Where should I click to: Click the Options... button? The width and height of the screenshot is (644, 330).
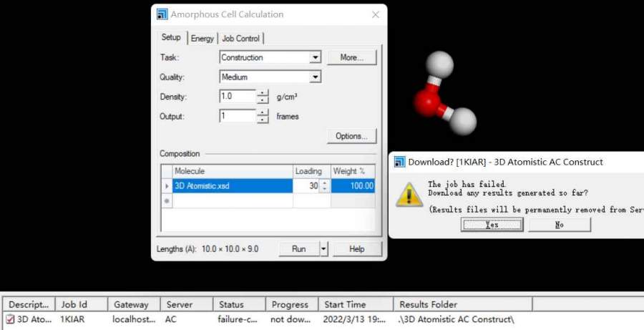coord(351,136)
